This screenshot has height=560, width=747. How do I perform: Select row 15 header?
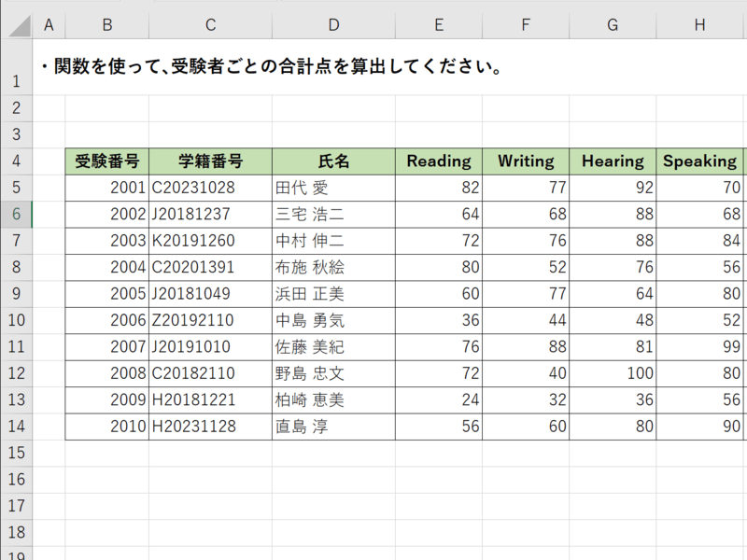coord(16,454)
